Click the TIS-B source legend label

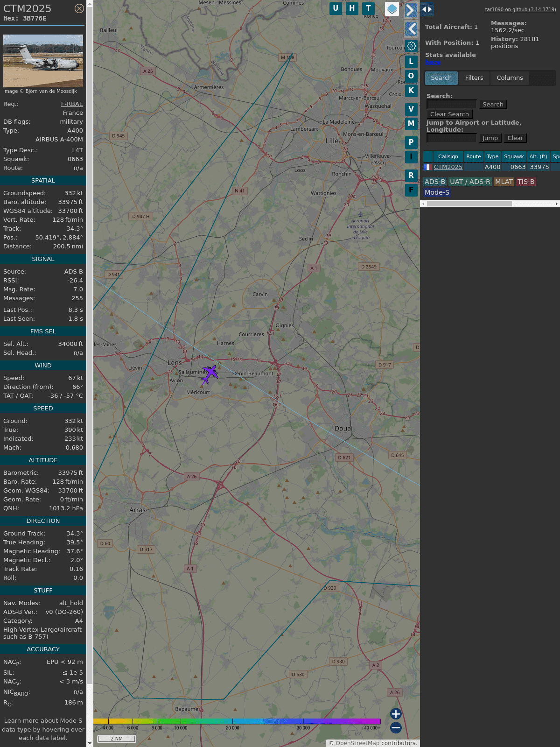[526, 182]
